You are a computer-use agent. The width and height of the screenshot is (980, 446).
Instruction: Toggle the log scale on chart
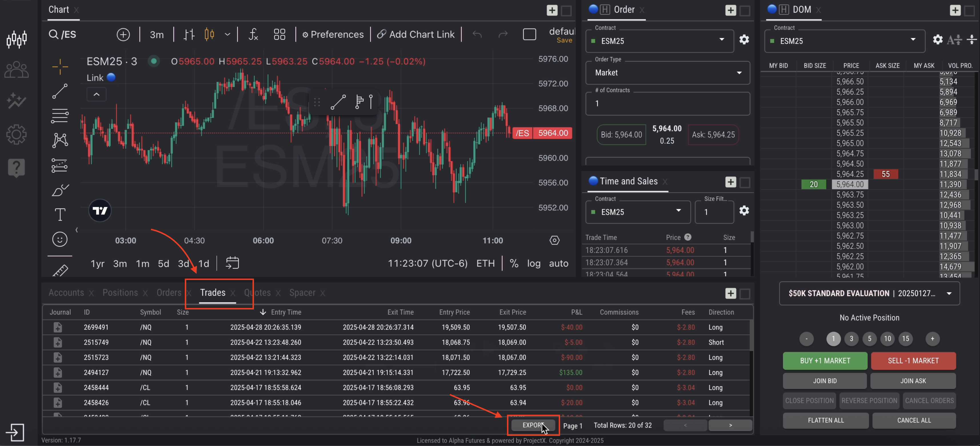point(533,264)
